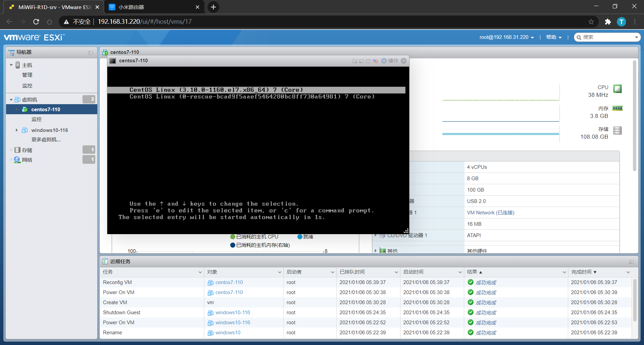The image size is (644, 345).
Task: Open the 操作 actions gear menu in console
Action: tap(390, 61)
